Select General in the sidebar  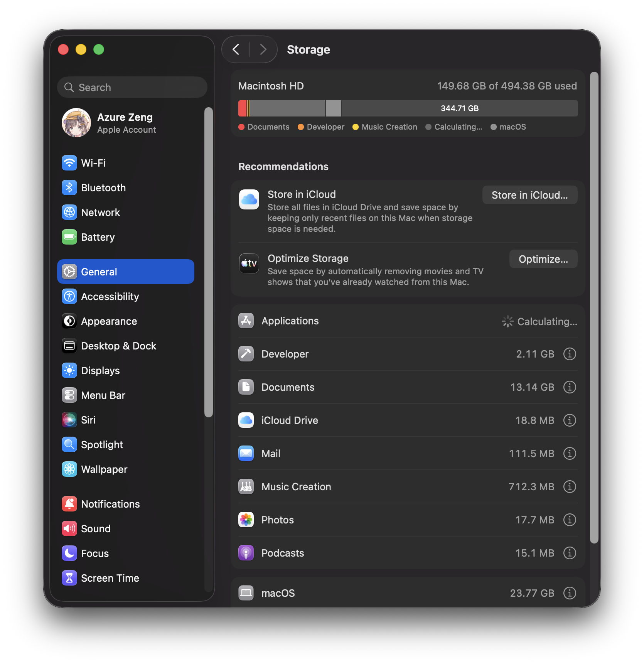click(99, 272)
